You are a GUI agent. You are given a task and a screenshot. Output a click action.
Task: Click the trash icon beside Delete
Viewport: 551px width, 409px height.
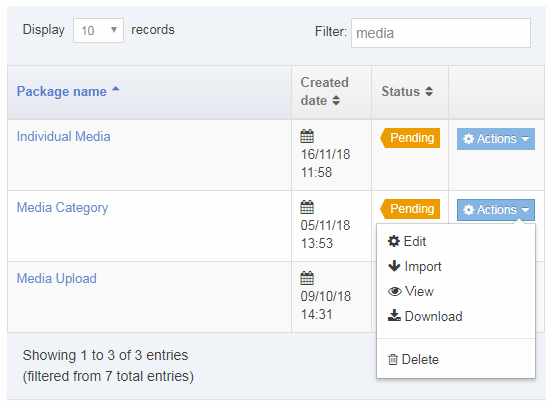click(393, 359)
